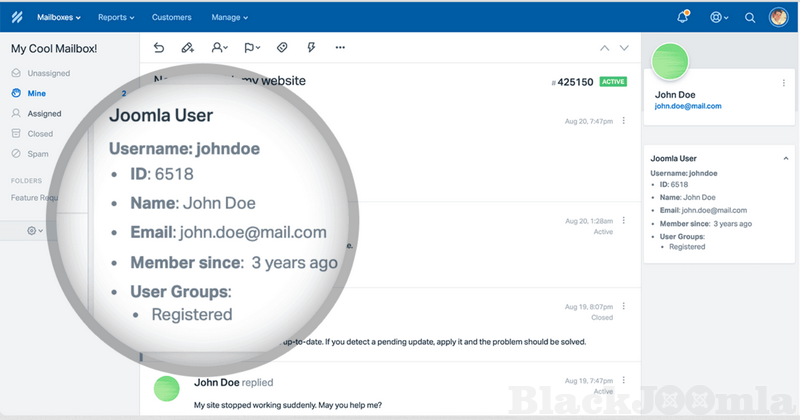This screenshot has height=420, width=800.
Task: Open notifications bell icon
Action: pyautogui.click(x=683, y=17)
